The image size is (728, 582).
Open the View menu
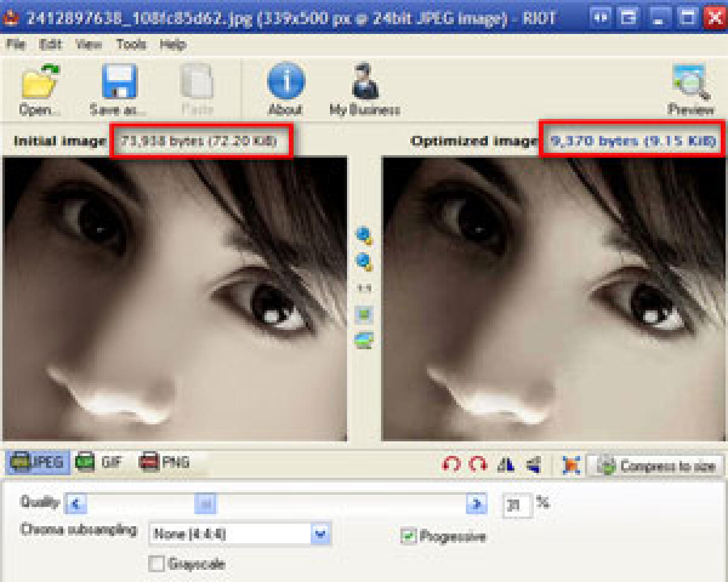[89, 44]
